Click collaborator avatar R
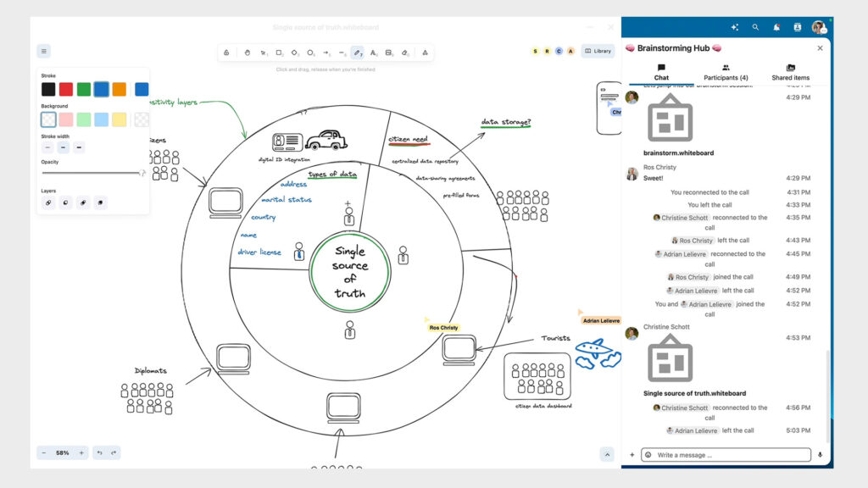 click(547, 51)
